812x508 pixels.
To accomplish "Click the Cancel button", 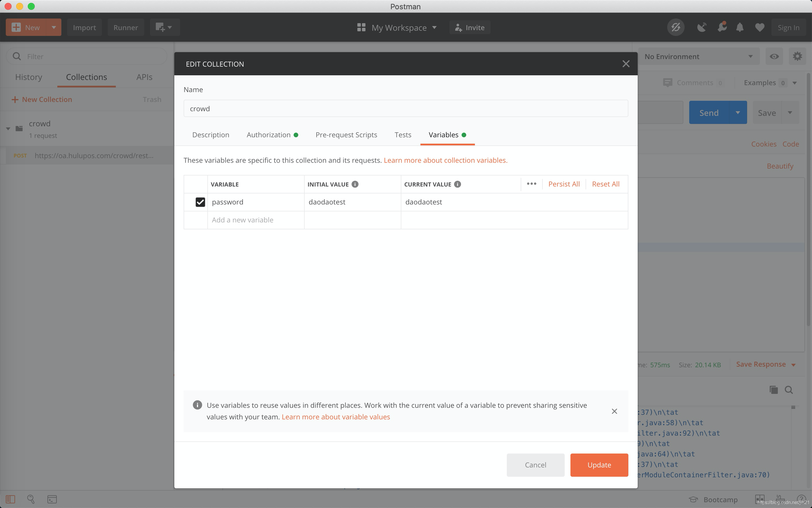I will 535,465.
